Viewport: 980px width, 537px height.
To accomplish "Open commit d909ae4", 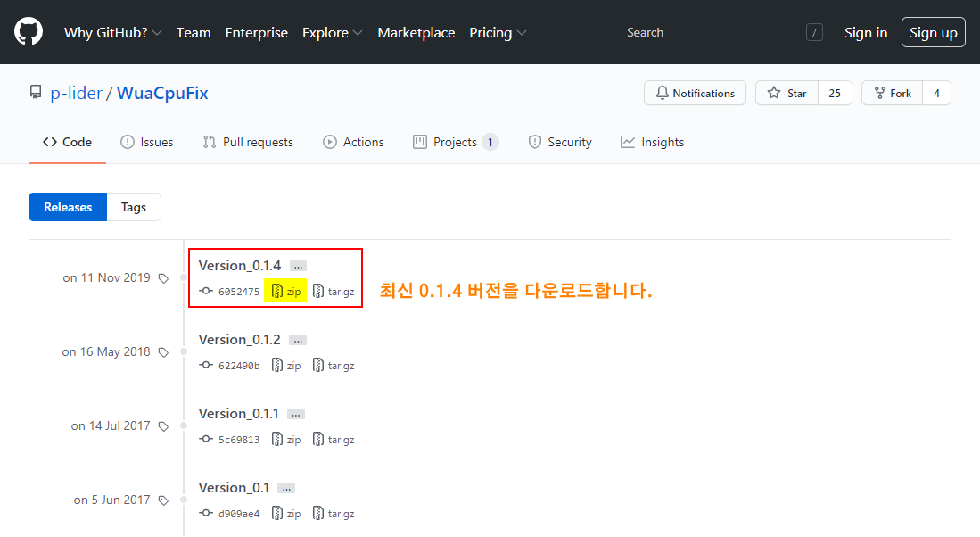I will (239, 514).
